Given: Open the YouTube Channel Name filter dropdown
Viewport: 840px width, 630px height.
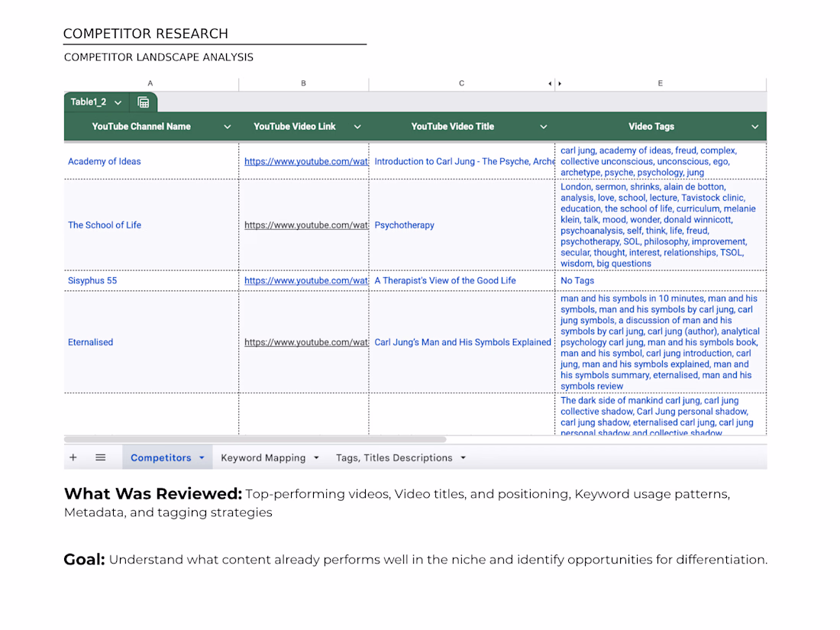Looking at the screenshot, I should [227, 127].
